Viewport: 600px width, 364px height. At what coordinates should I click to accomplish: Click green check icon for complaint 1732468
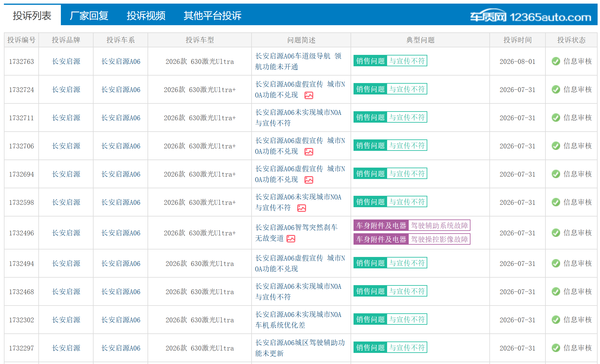(556, 291)
